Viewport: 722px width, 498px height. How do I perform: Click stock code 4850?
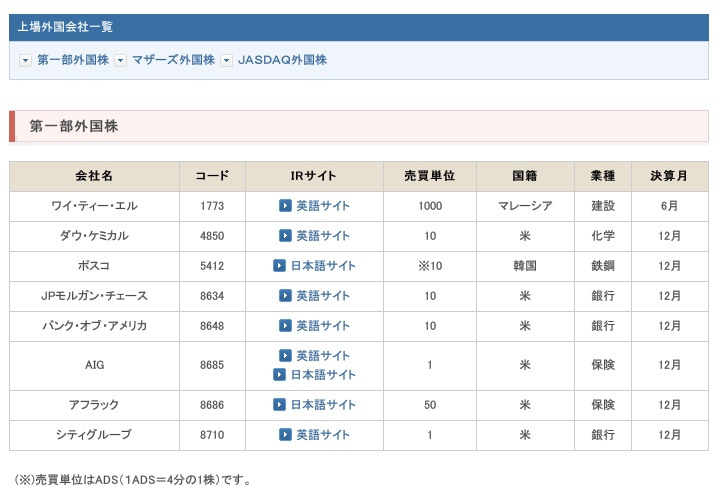pyautogui.click(x=212, y=236)
